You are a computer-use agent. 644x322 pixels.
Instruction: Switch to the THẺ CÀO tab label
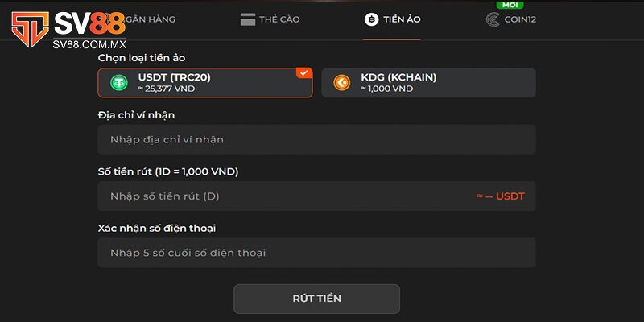coord(279,19)
